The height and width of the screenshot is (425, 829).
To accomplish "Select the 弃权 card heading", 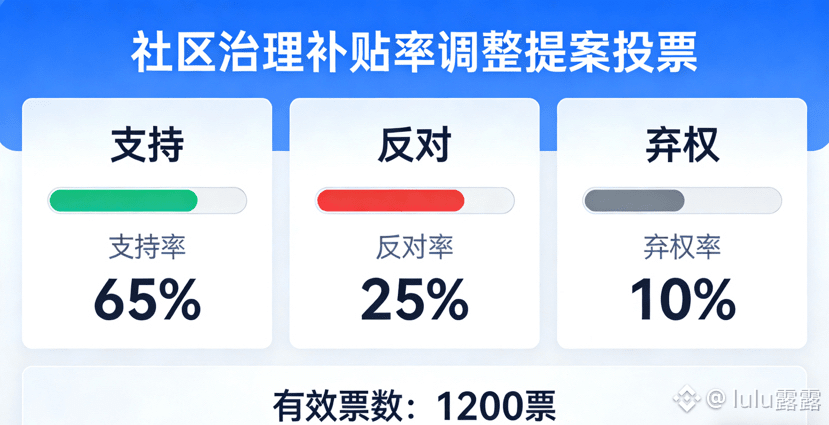I will 682,146.
